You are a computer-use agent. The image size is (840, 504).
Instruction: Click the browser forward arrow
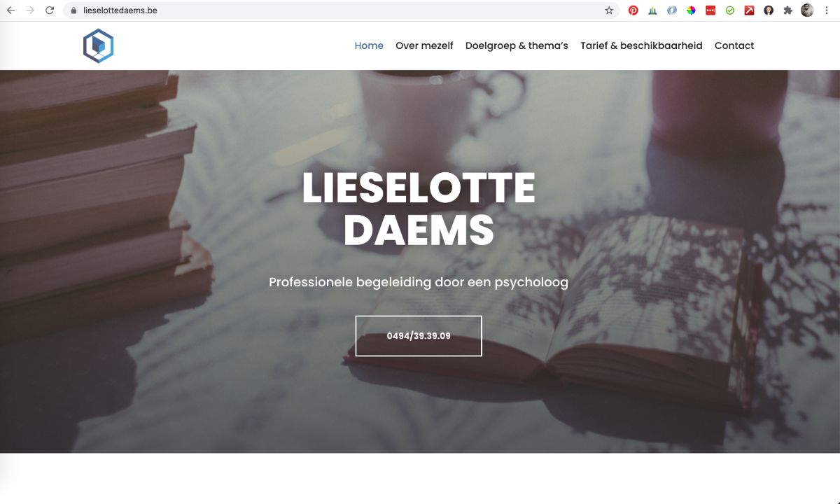click(30, 10)
